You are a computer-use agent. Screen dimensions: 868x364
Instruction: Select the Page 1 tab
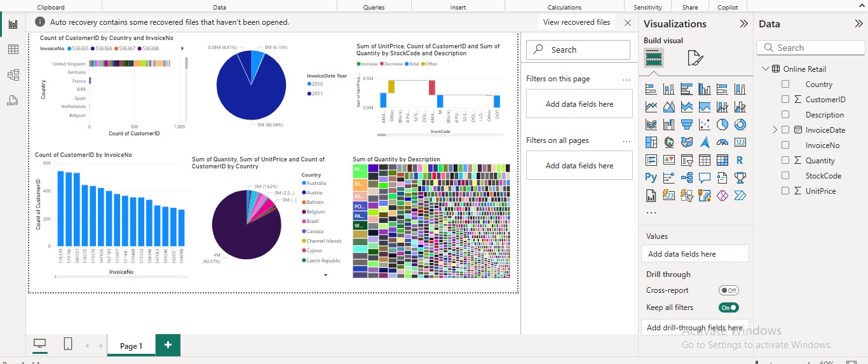coord(131,346)
